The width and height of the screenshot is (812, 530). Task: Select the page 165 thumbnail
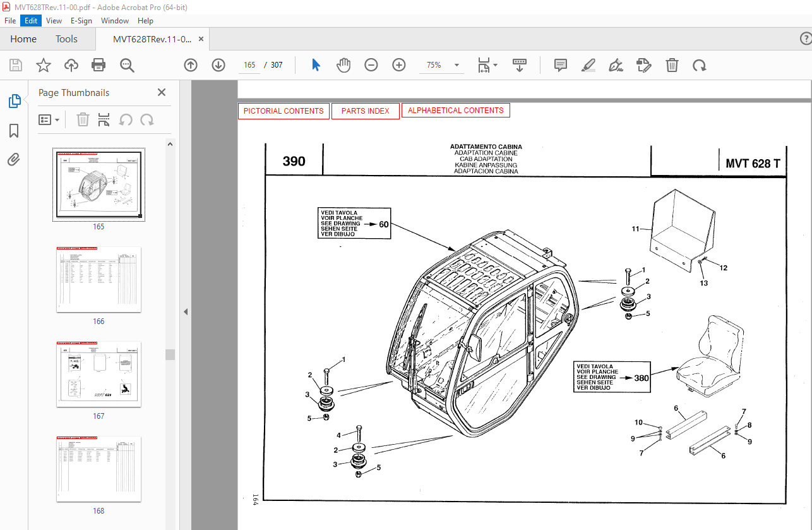coord(99,185)
